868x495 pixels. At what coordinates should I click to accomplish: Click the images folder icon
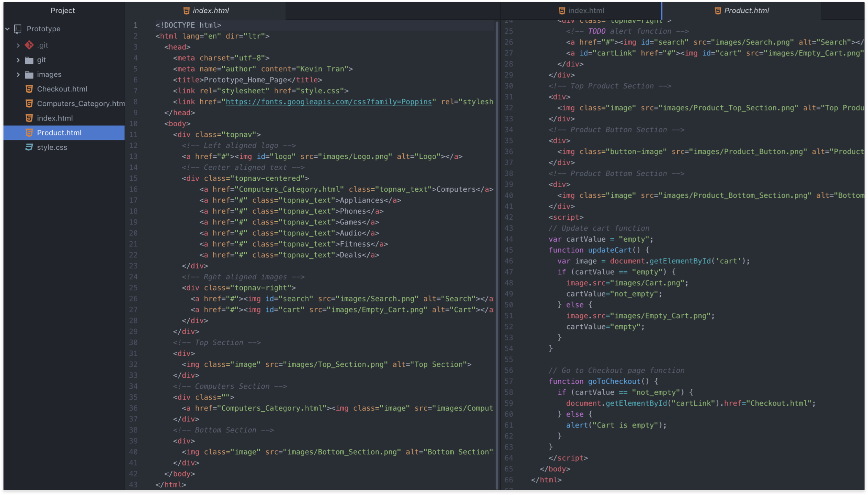29,75
